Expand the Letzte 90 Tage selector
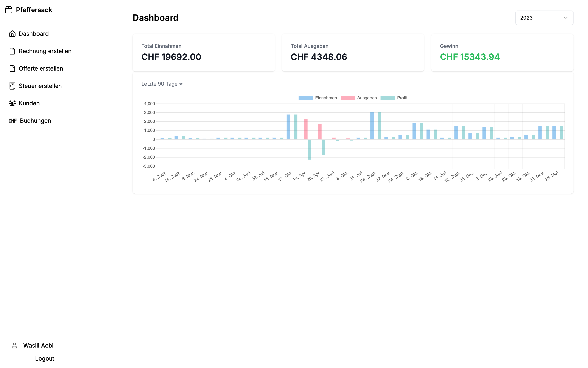Screen dimensions: 588x368 (x=162, y=83)
